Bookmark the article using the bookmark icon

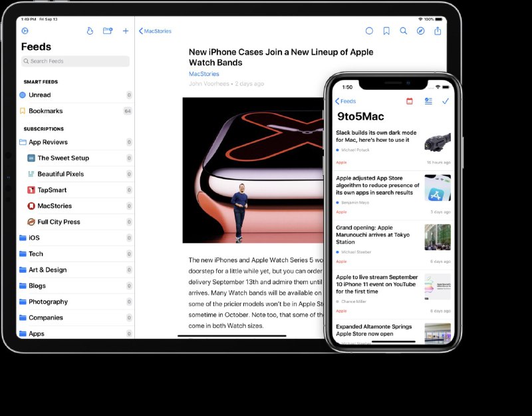386,31
